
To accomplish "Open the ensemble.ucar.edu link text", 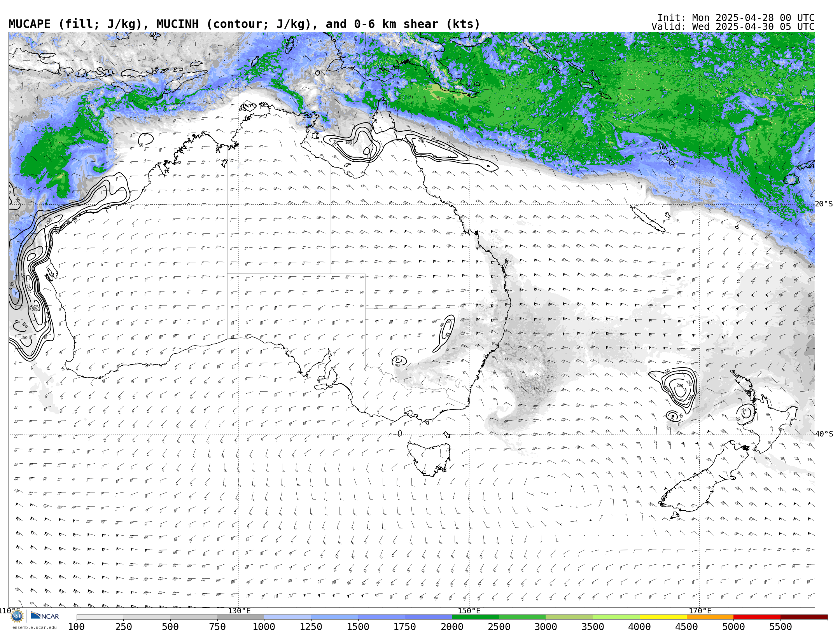I will tap(34, 627).
